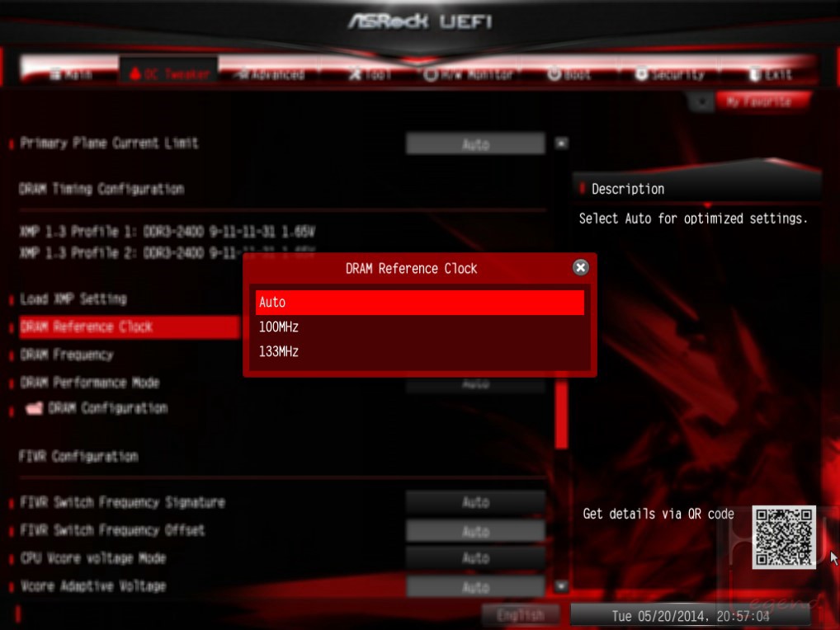Click the QR code image
The width and height of the screenshot is (840, 630).
click(784, 537)
